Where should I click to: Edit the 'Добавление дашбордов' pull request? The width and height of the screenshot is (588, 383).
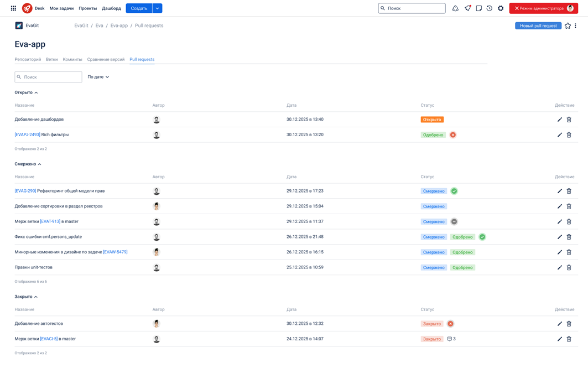[559, 120]
